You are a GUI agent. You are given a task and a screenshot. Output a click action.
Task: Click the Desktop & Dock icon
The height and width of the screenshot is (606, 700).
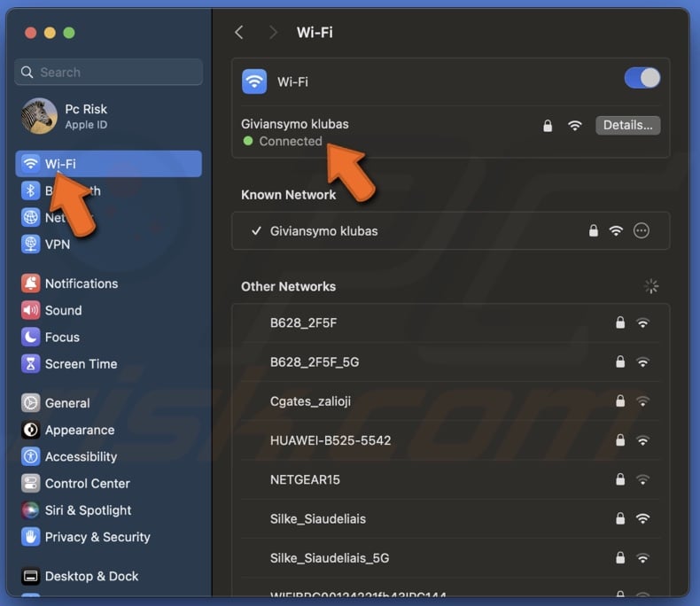30,576
